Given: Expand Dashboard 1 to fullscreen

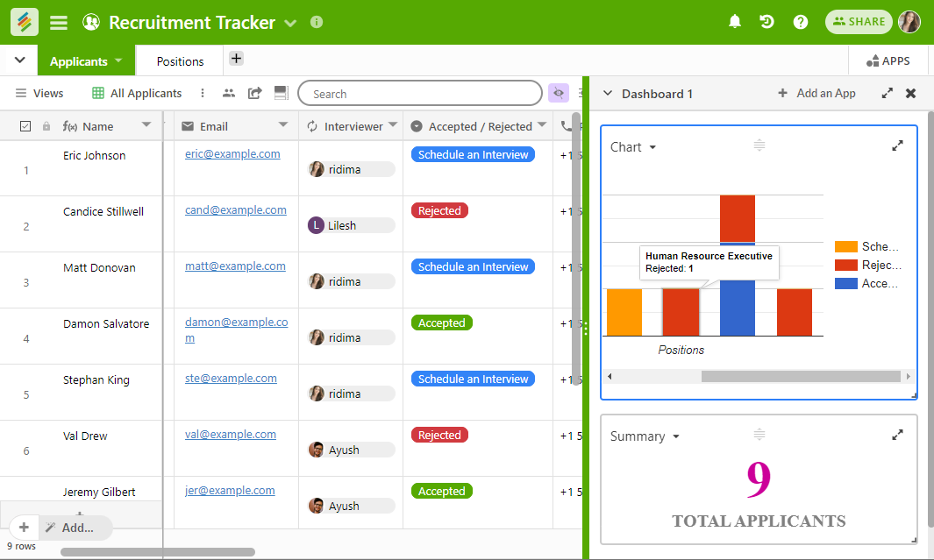Looking at the screenshot, I should click(888, 93).
